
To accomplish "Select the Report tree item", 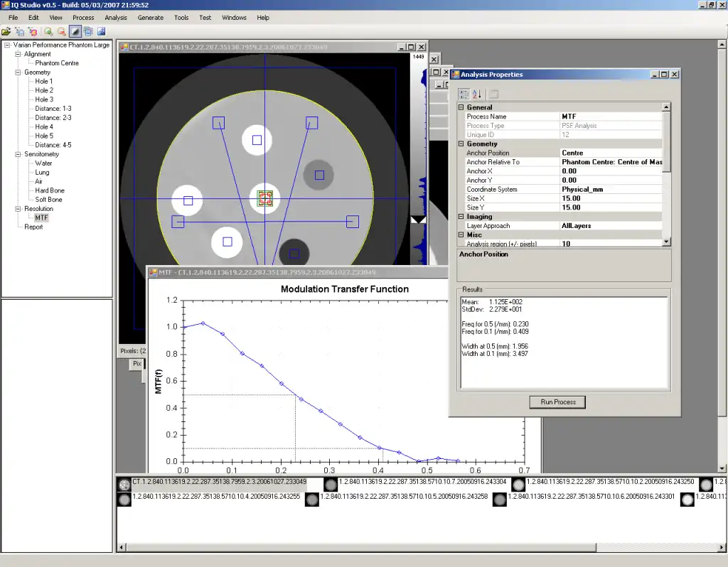I will coord(33,227).
